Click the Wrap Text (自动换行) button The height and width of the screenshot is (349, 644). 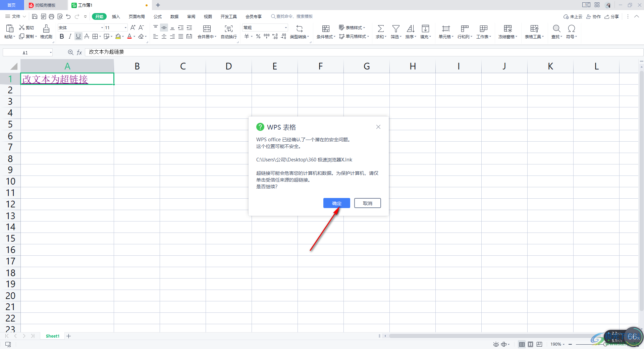click(229, 32)
